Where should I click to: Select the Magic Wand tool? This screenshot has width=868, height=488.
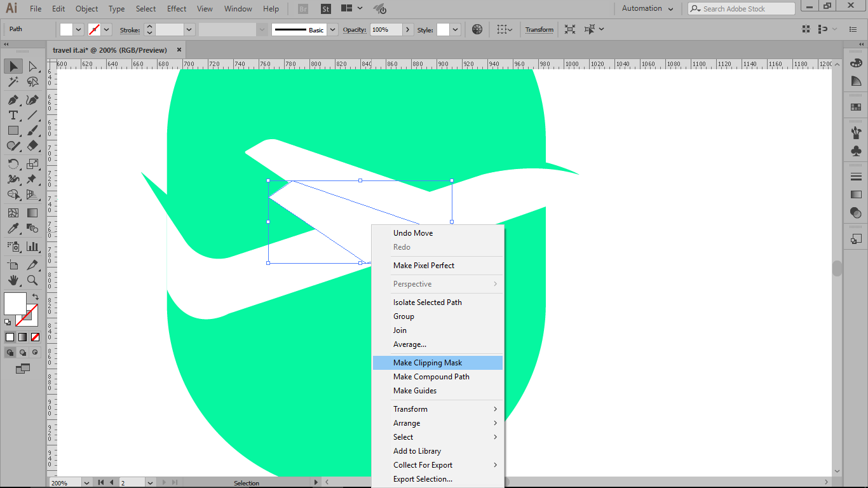point(13,81)
